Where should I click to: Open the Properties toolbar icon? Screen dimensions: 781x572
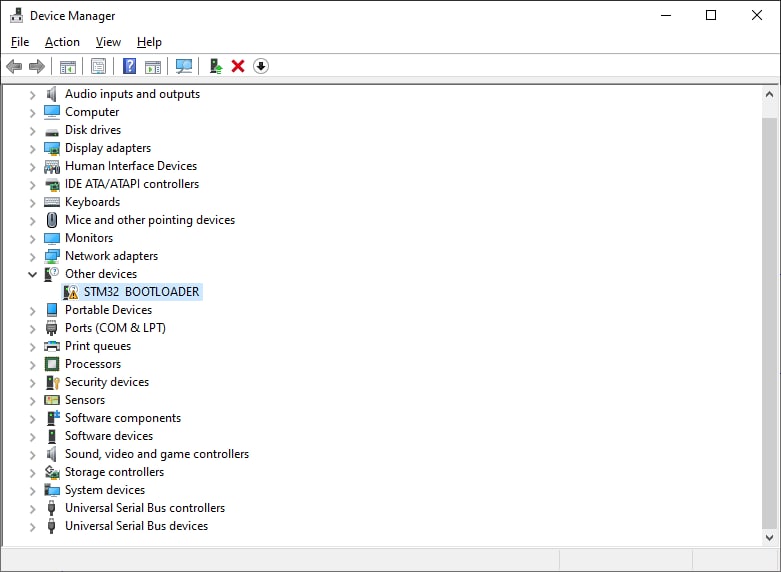click(99, 66)
